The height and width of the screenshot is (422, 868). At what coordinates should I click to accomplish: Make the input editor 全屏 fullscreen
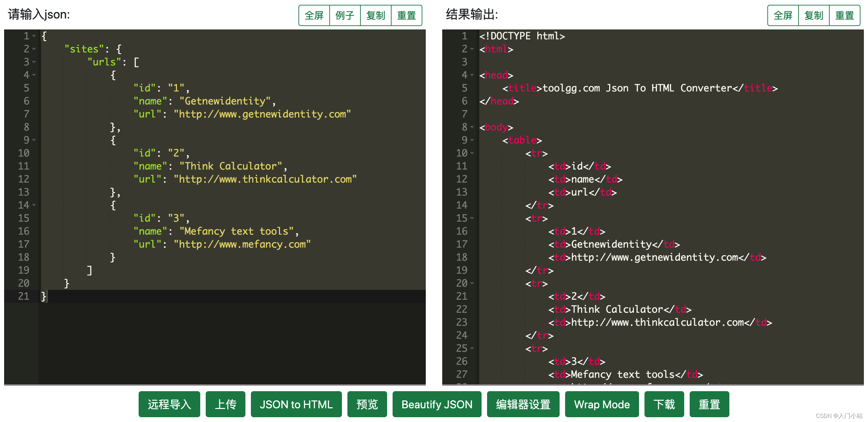click(x=314, y=15)
